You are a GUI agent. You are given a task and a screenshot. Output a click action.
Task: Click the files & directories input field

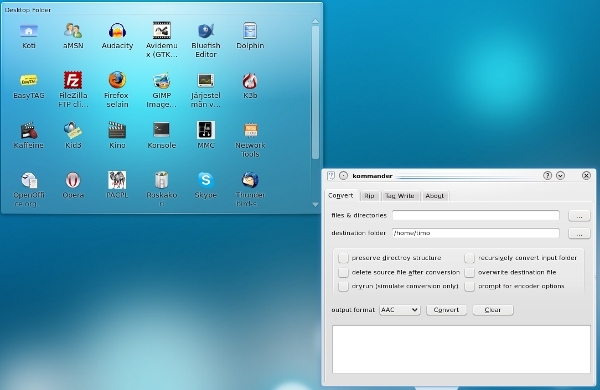pyautogui.click(x=476, y=215)
